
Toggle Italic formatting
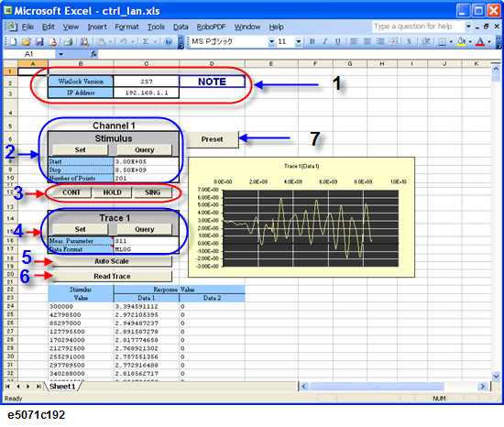click(x=325, y=41)
